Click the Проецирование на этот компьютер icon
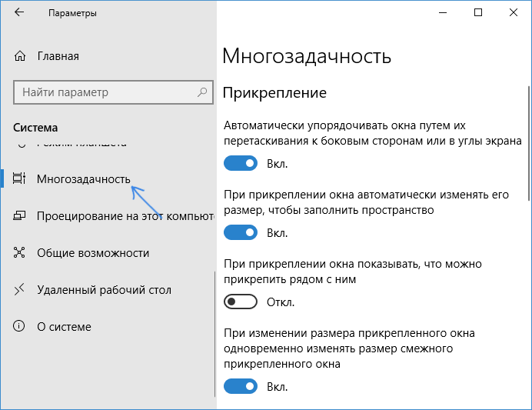Screen dimensions: 532x410 [19, 215]
